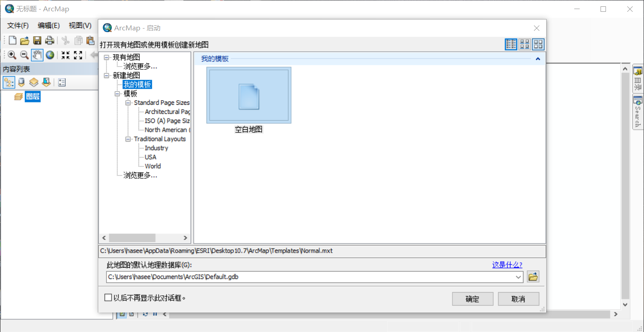The height and width of the screenshot is (332, 644).
Task: Select Architectural Page tree item
Action: click(168, 112)
